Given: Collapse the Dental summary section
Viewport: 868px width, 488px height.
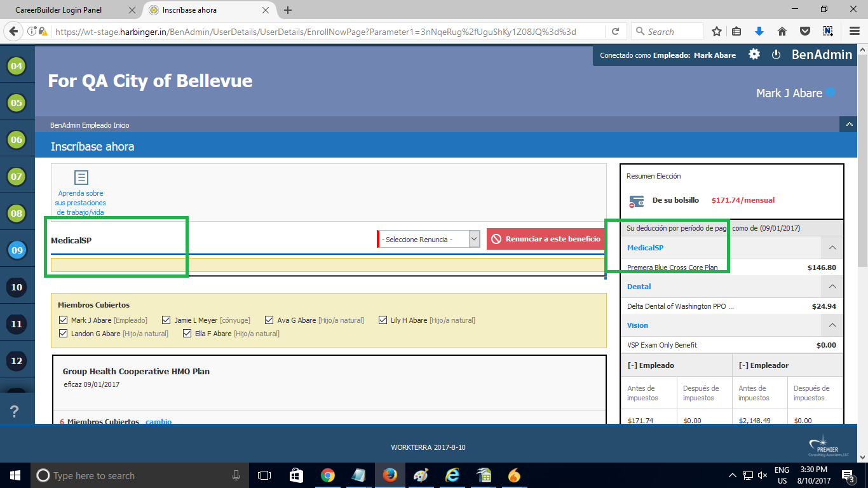Looking at the screenshot, I should point(832,287).
